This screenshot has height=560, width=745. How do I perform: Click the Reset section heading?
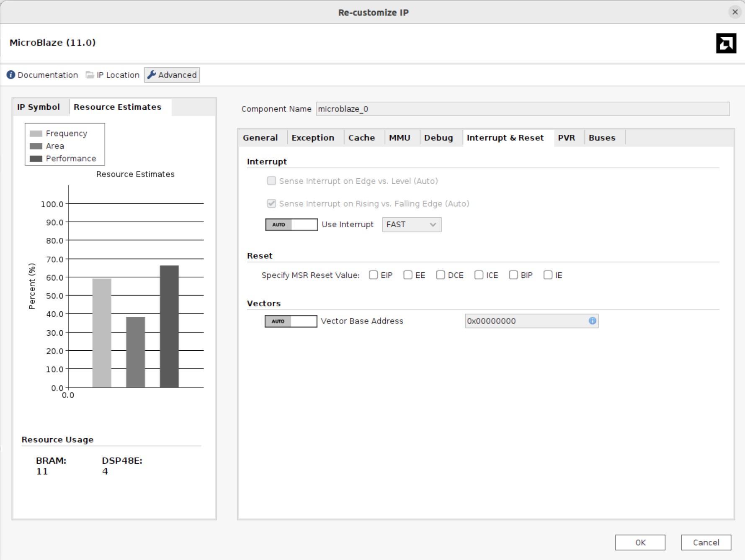[x=260, y=256]
